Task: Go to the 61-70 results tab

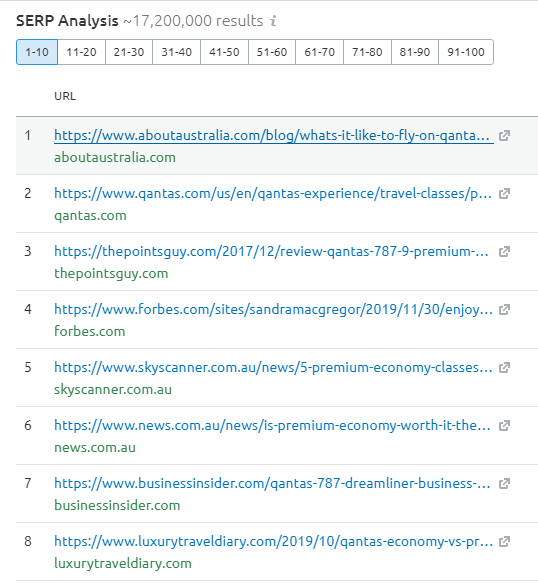Action: (319, 52)
